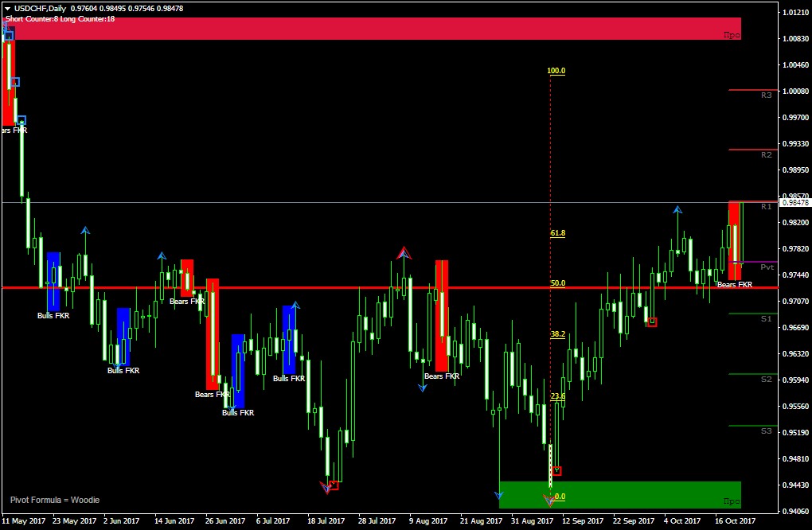Viewport: 812px width, 530px height.
Task: Select the 0.94060 price scale value
Action: pyautogui.click(x=795, y=512)
